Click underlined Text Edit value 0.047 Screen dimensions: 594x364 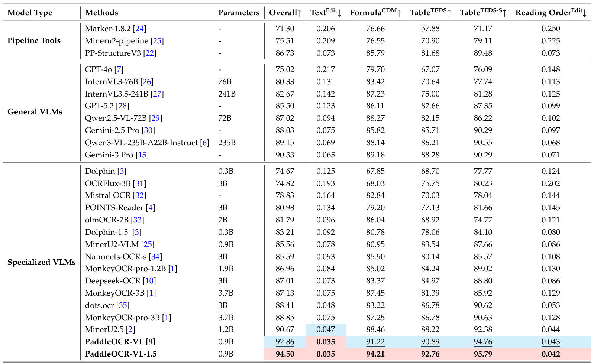point(326,329)
